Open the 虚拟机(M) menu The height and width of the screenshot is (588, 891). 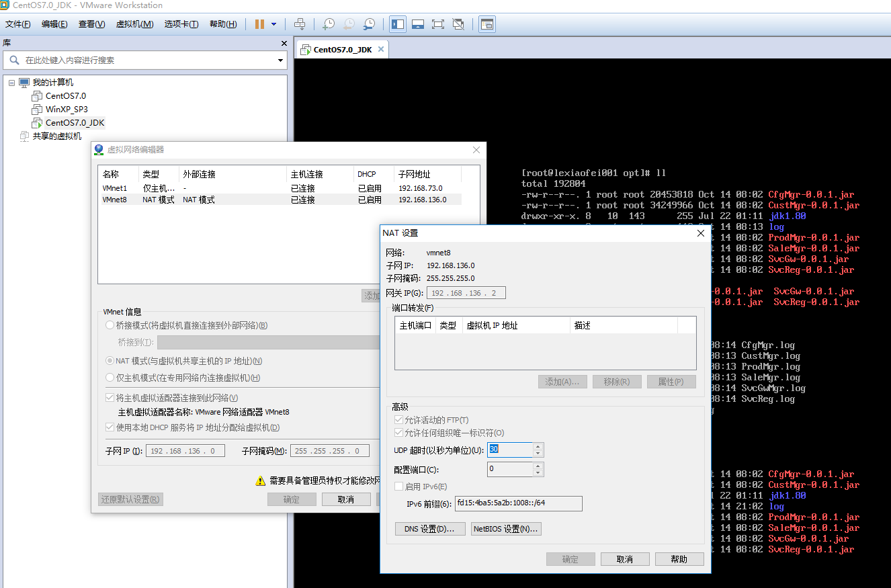(x=135, y=24)
